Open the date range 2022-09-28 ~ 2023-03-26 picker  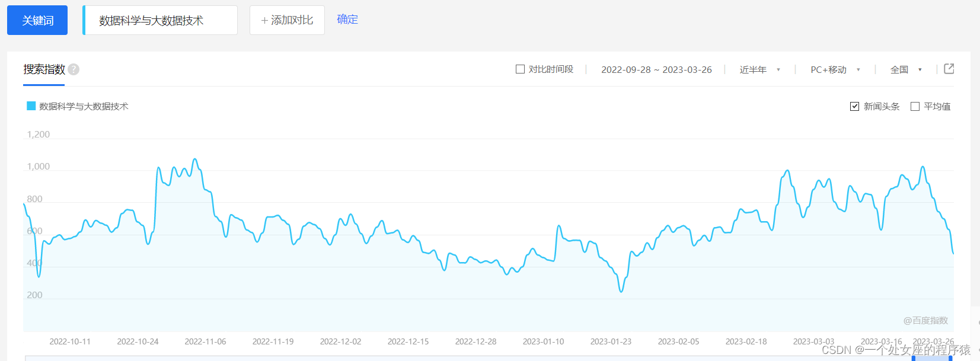pos(656,70)
